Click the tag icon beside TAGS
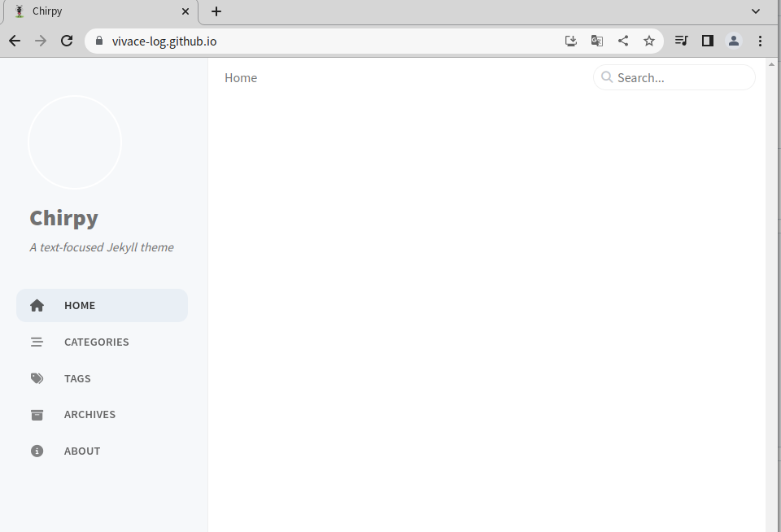The width and height of the screenshot is (781, 532). 37,378
